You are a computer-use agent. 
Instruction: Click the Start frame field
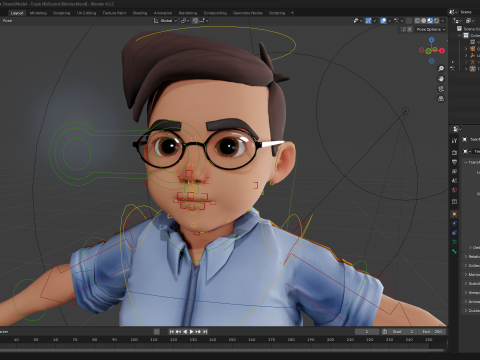(x=403, y=332)
